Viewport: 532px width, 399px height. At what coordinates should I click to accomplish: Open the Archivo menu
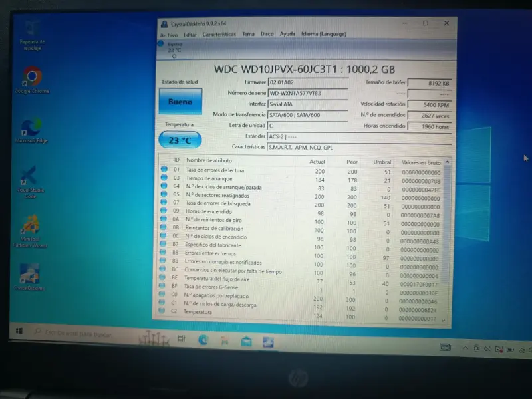click(169, 35)
